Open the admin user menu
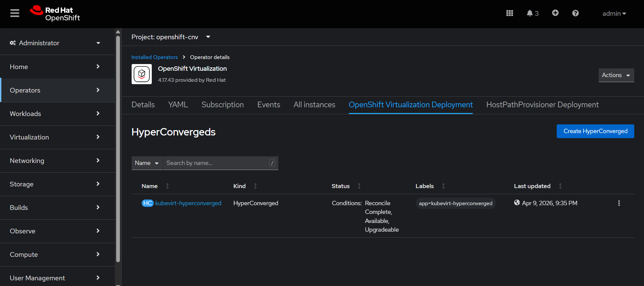Screen dimensions: 644x286 [614, 14]
